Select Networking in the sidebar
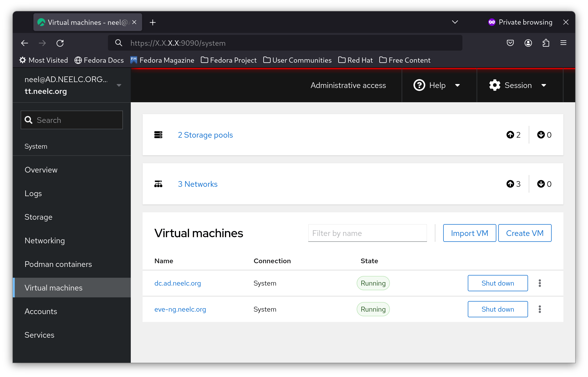The width and height of the screenshot is (588, 377). click(x=44, y=240)
